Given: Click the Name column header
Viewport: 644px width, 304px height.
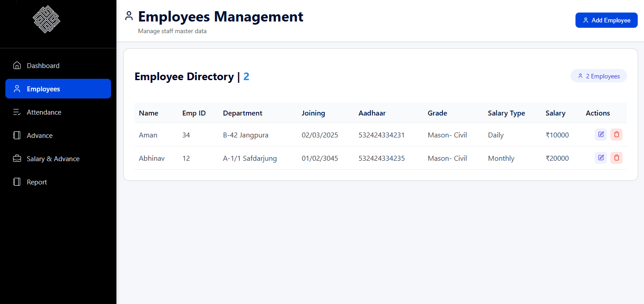Looking at the screenshot, I should point(148,113).
